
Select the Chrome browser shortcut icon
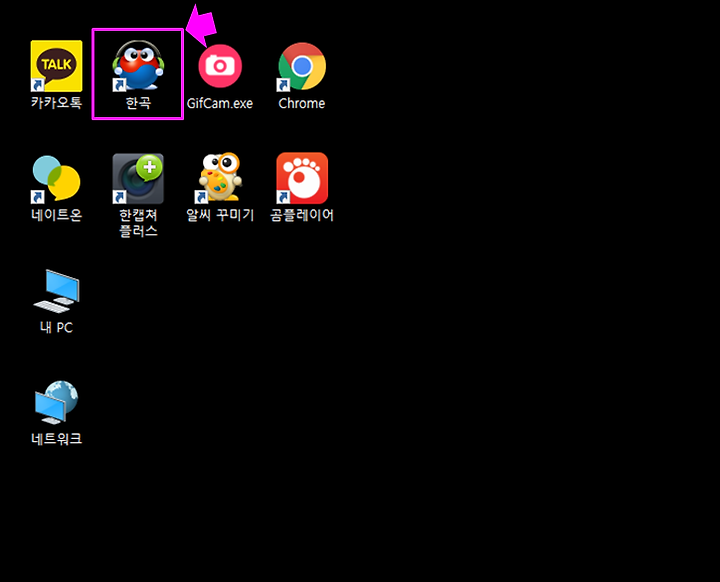point(302,67)
